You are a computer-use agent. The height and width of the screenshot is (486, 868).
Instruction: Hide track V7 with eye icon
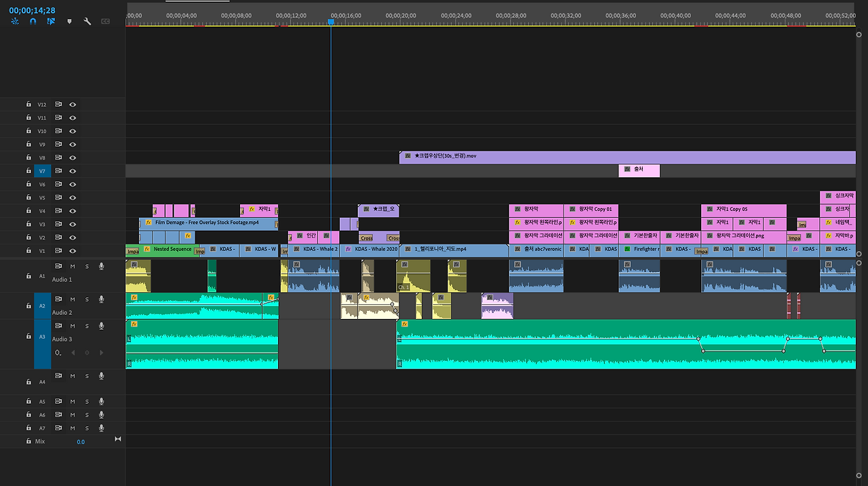point(73,171)
